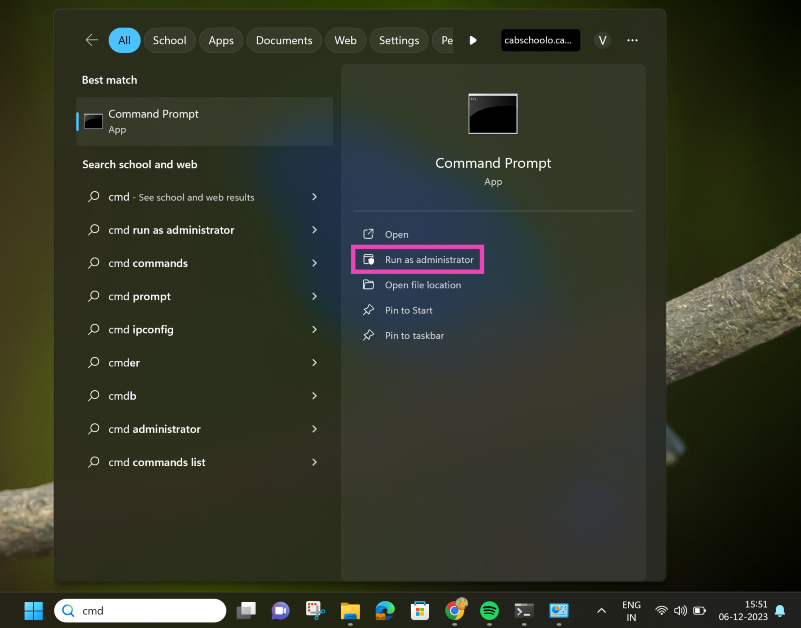The image size is (801, 628).
Task: Click Open file location option
Action: pos(423,285)
